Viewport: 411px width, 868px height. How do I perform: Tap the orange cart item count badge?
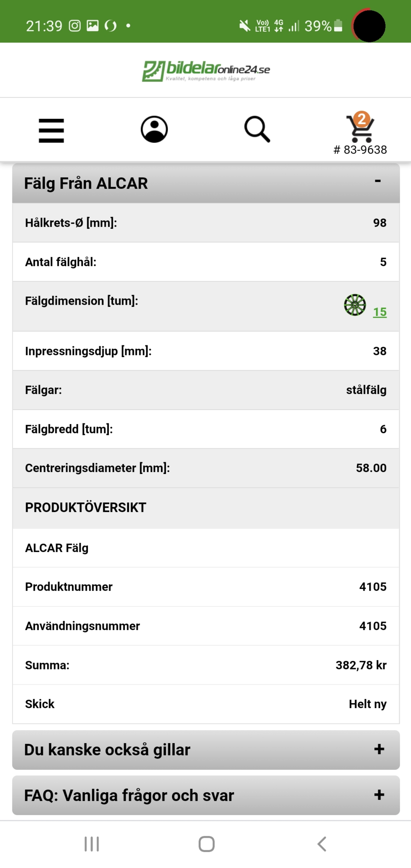(x=362, y=119)
